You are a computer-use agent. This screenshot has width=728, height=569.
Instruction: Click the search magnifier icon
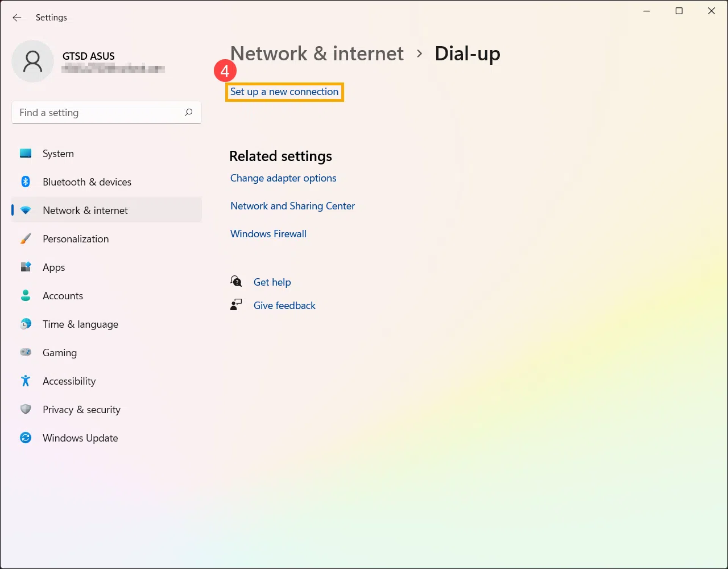[189, 113]
